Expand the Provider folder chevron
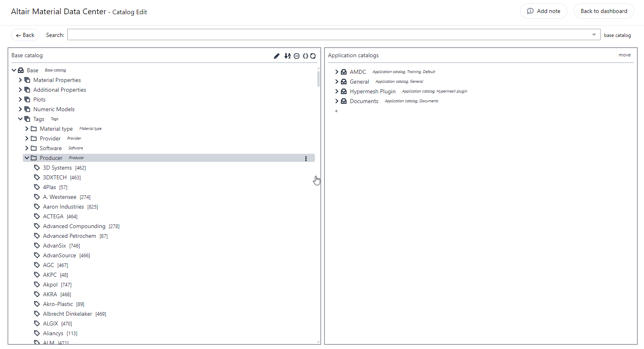The image size is (644, 349). tap(27, 138)
